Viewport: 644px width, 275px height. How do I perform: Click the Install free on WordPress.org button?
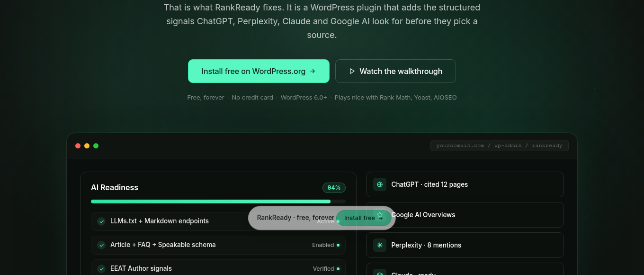point(259,71)
